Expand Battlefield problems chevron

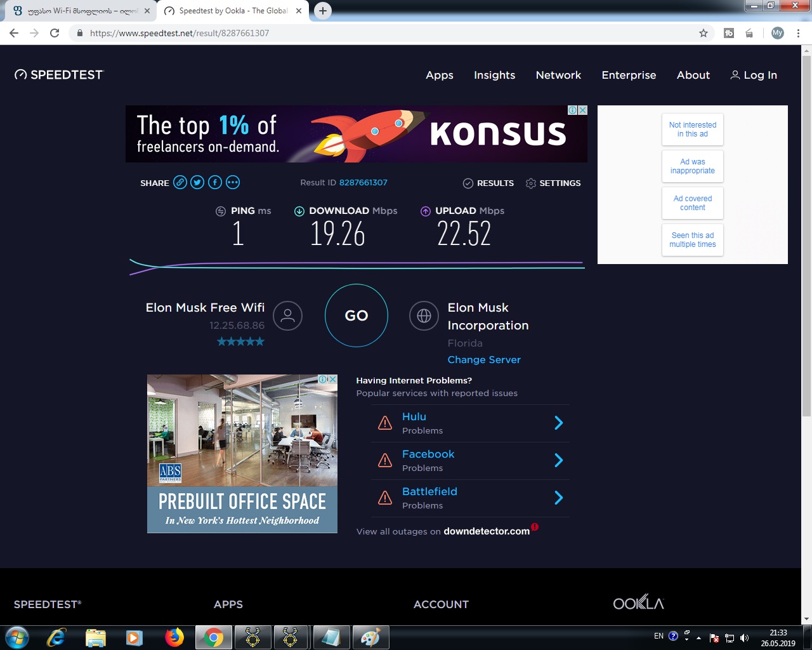[559, 498]
